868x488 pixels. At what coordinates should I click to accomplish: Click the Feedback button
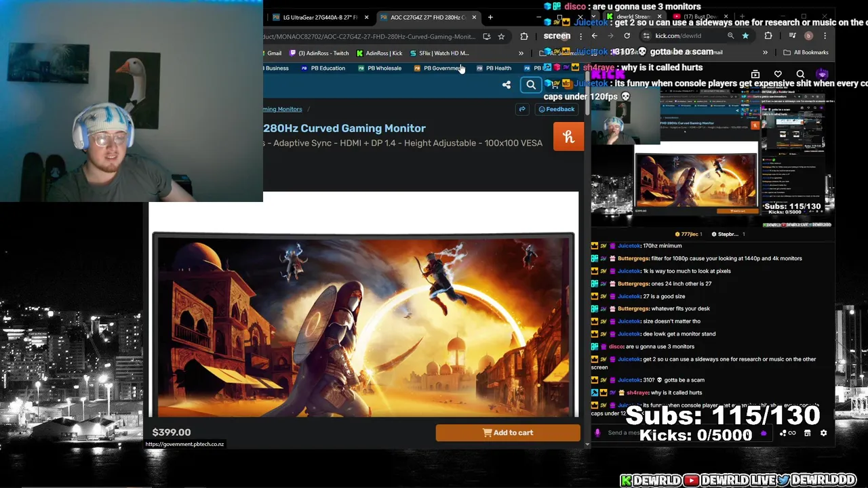[x=556, y=109]
